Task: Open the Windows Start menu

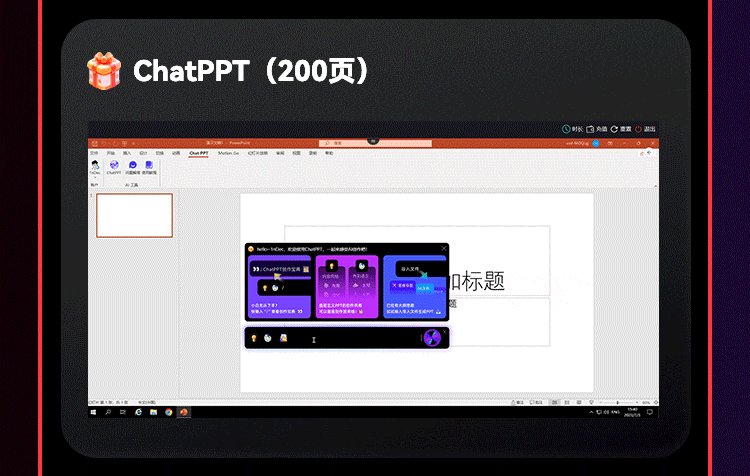Action: [93, 412]
